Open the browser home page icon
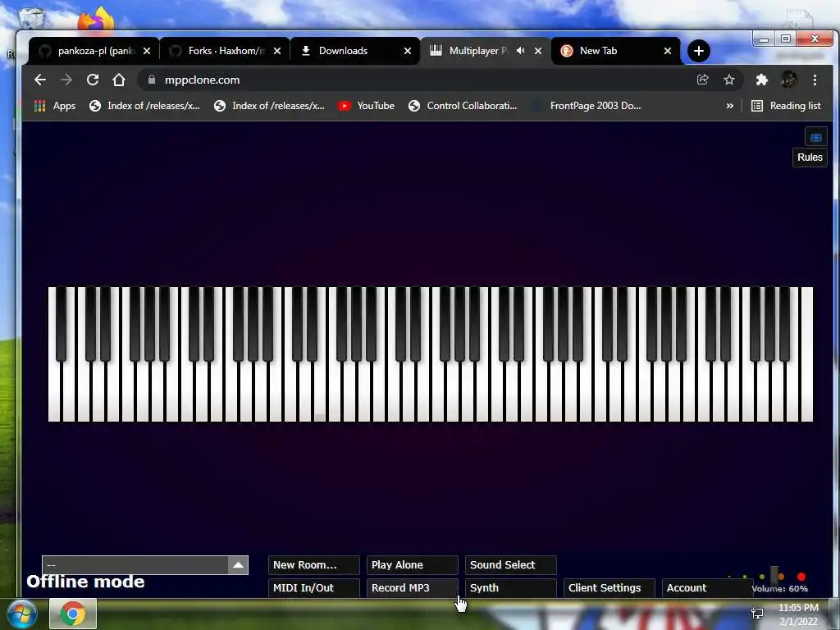This screenshot has height=630, width=840. 118,80
